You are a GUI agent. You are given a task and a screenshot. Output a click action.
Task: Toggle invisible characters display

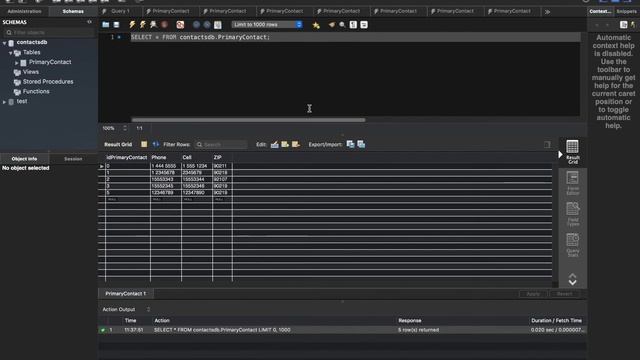tap(353, 25)
